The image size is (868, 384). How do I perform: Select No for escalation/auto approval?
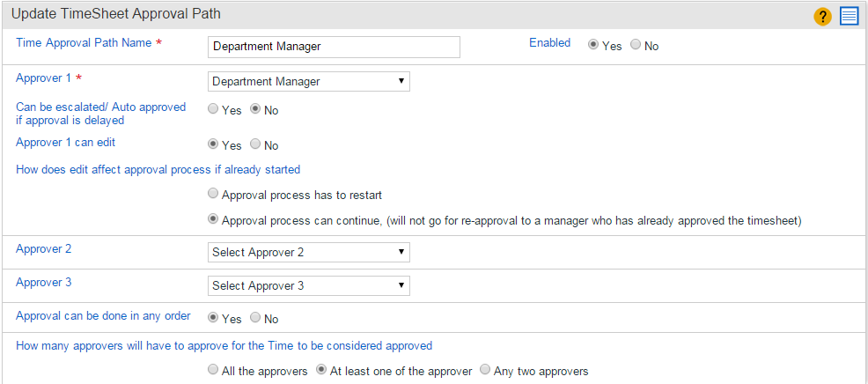(255, 109)
